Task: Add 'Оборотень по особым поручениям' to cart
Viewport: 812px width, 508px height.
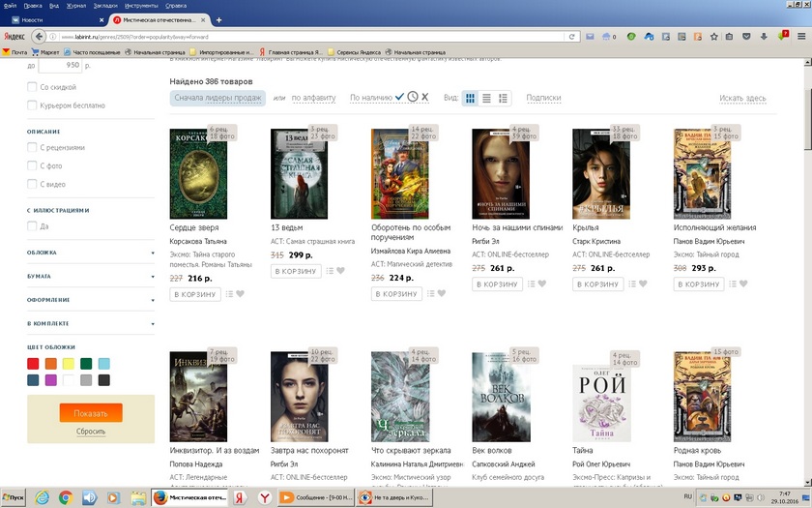Action: (396, 294)
